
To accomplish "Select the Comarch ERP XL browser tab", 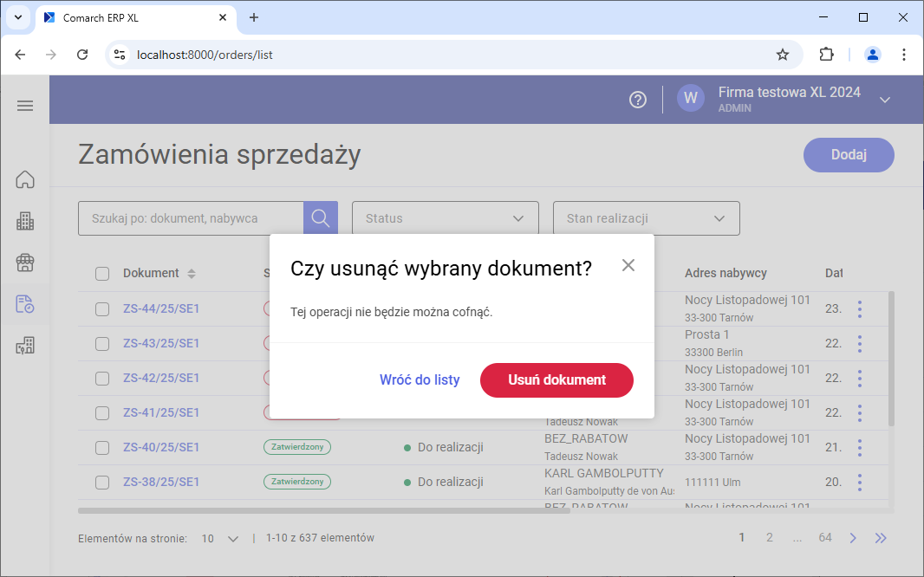I will (x=121, y=17).
